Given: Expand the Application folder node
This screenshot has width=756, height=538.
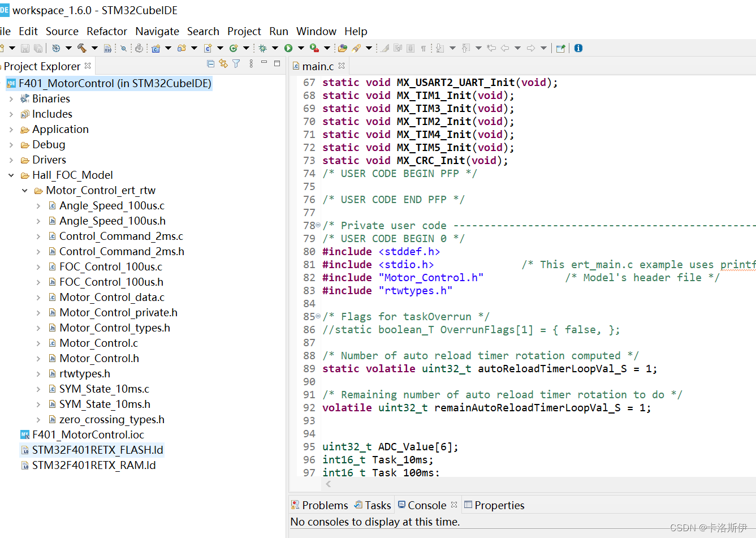Looking at the screenshot, I should click(x=11, y=130).
